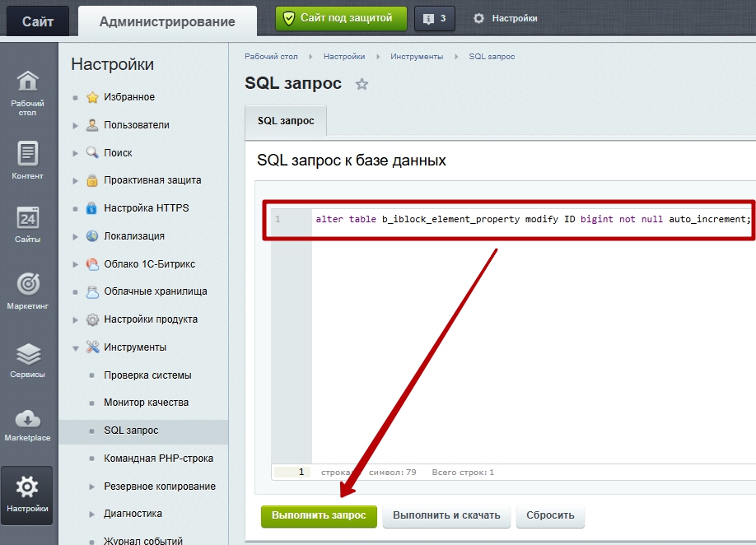Click the notifications counter showing 3

pos(434,18)
